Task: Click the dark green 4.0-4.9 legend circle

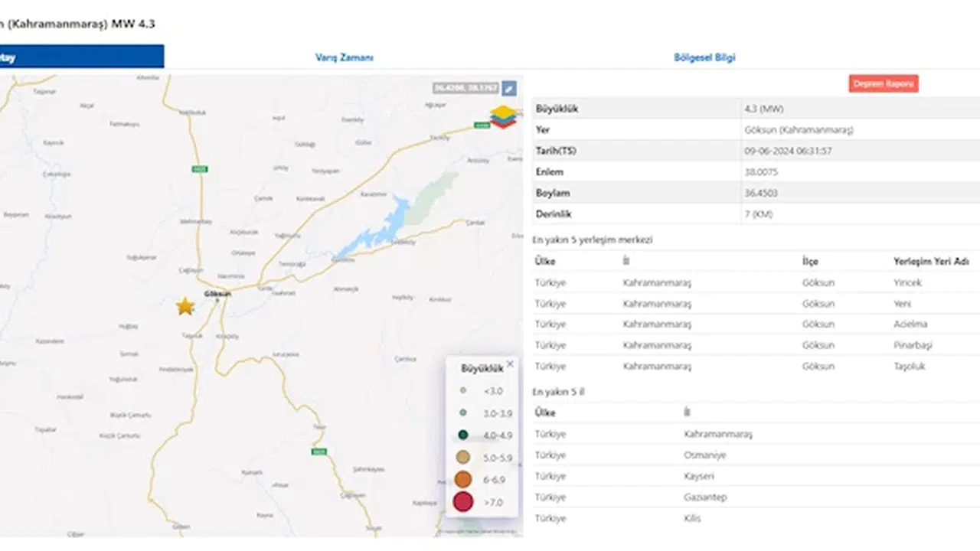Action: point(463,435)
